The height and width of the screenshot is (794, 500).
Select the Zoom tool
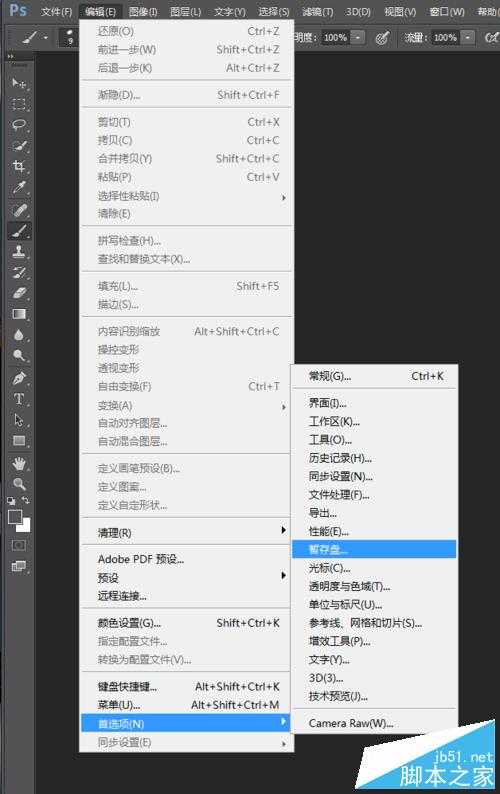pyautogui.click(x=19, y=484)
